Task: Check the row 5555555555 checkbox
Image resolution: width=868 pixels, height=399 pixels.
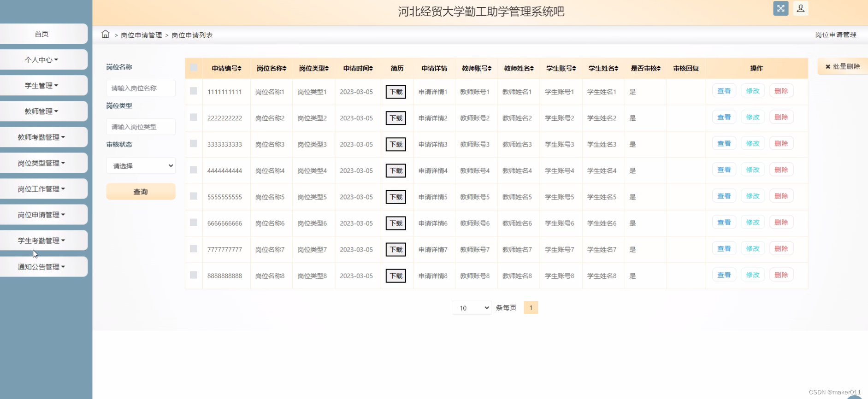Action: tap(194, 196)
